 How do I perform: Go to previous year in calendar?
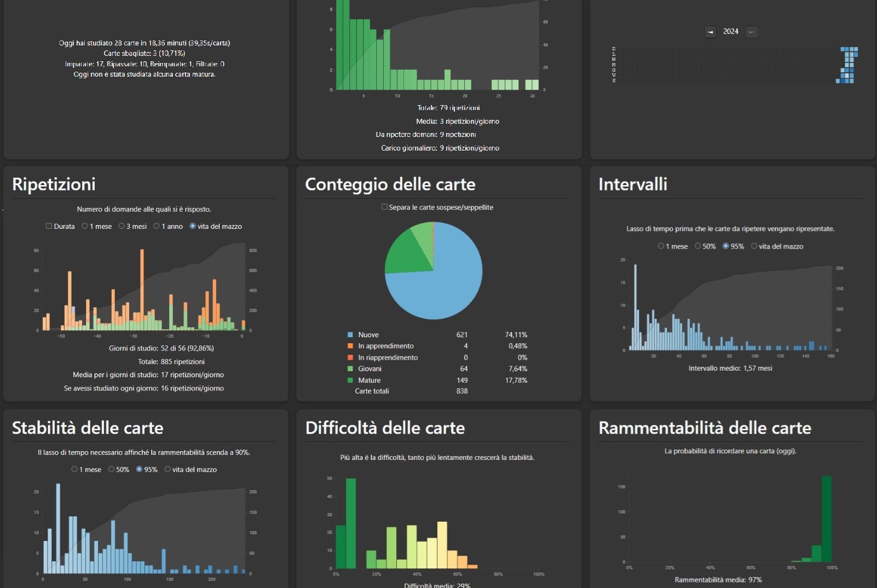[x=710, y=32]
